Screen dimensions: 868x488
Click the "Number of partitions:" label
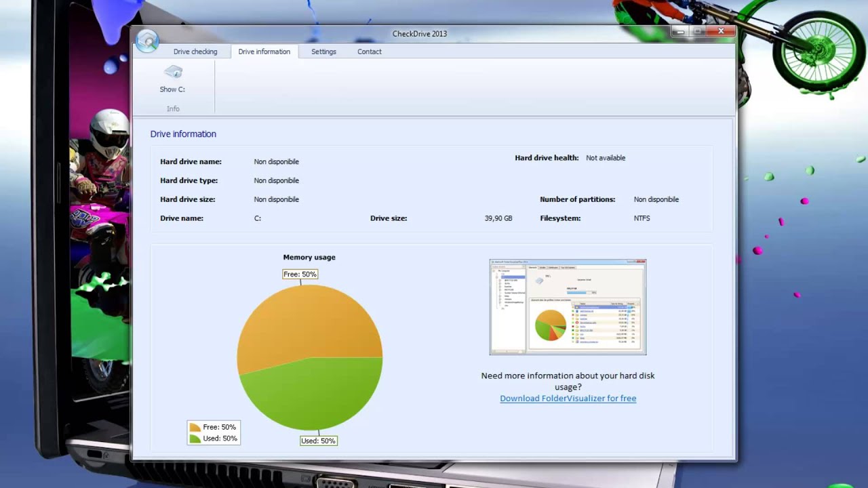click(578, 200)
